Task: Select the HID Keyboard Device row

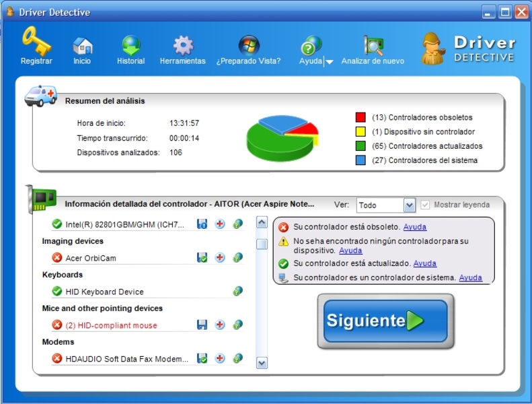Action: [147, 292]
